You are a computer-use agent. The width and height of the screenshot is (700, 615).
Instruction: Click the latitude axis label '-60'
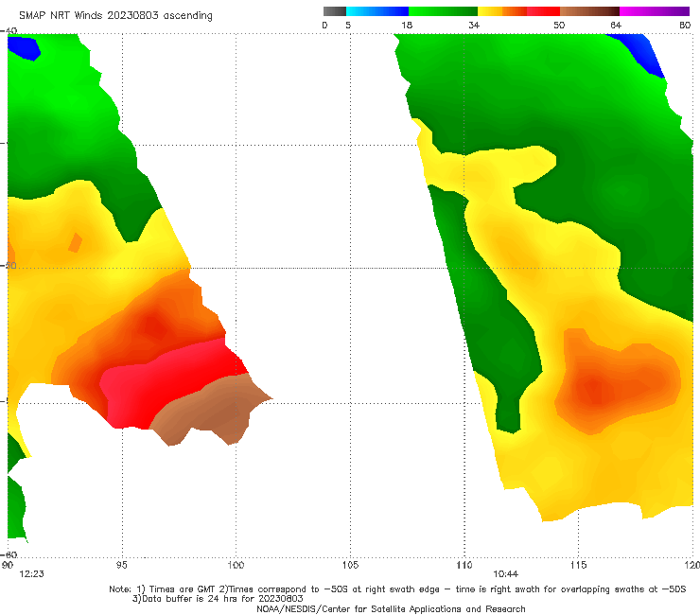click(x=9, y=554)
